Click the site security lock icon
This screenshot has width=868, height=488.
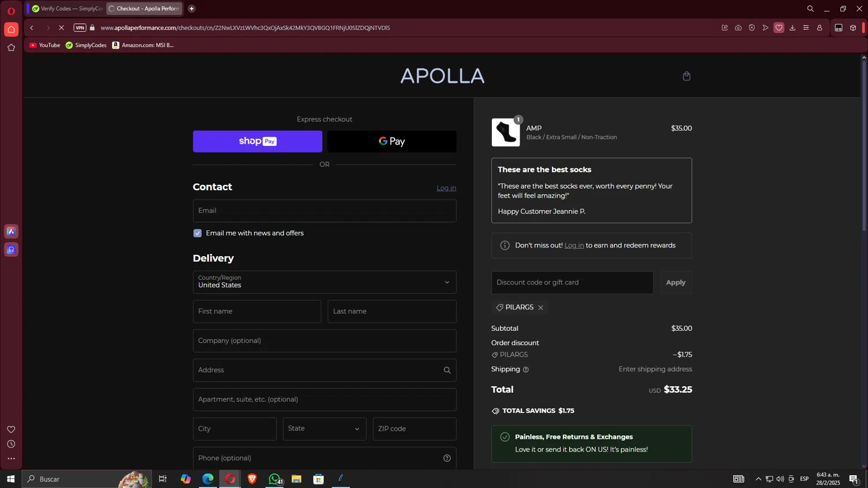coord(92,28)
